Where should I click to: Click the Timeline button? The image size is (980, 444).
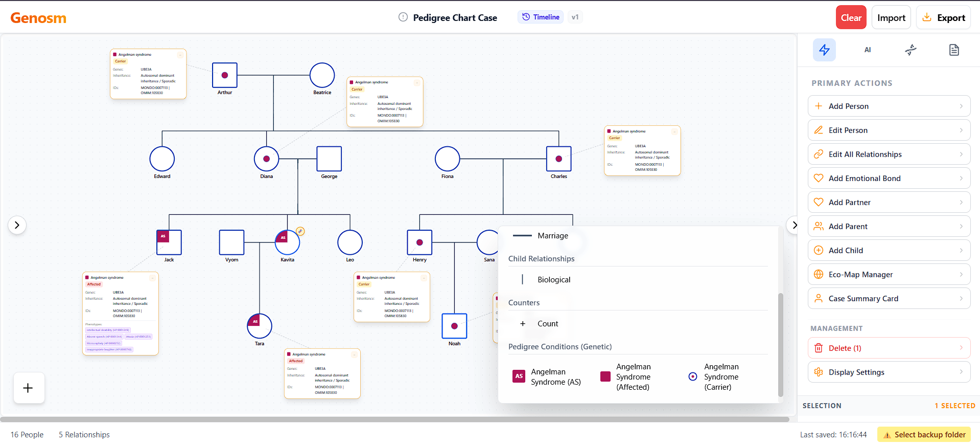click(x=541, y=17)
